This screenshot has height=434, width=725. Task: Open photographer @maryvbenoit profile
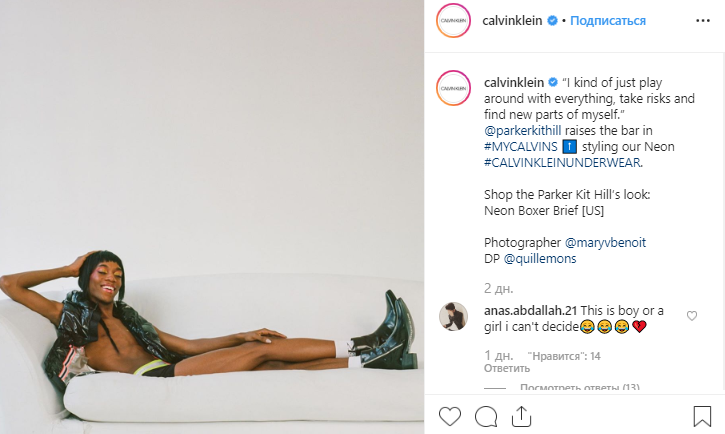click(605, 243)
